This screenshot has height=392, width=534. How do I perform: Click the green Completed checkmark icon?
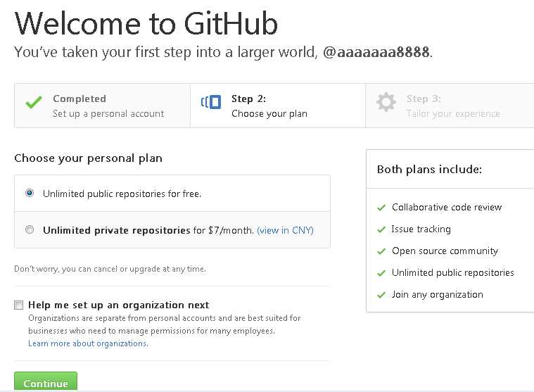click(34, 102)
